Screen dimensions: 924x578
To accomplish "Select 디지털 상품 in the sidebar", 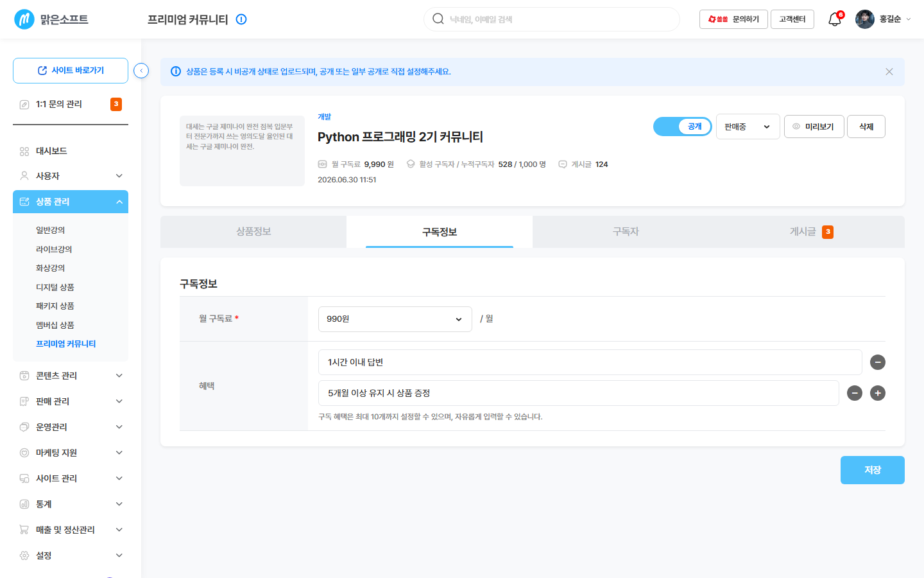I will pos(55,287).
